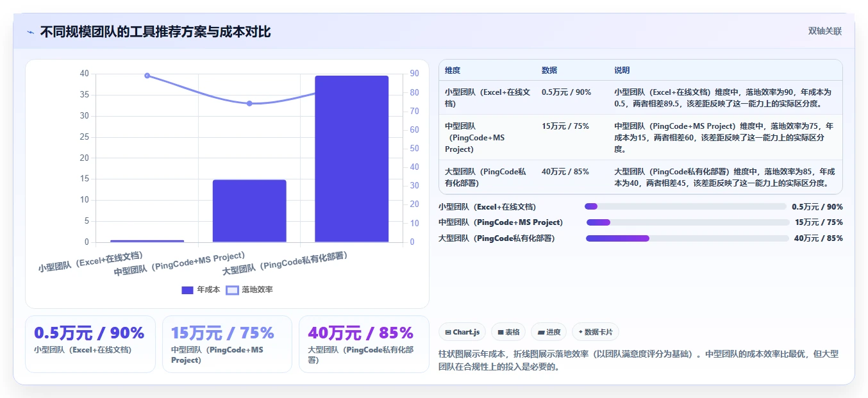Click the 中型团队 x-axis label
The width and height of the screenshot is (868, 398).
179,264
